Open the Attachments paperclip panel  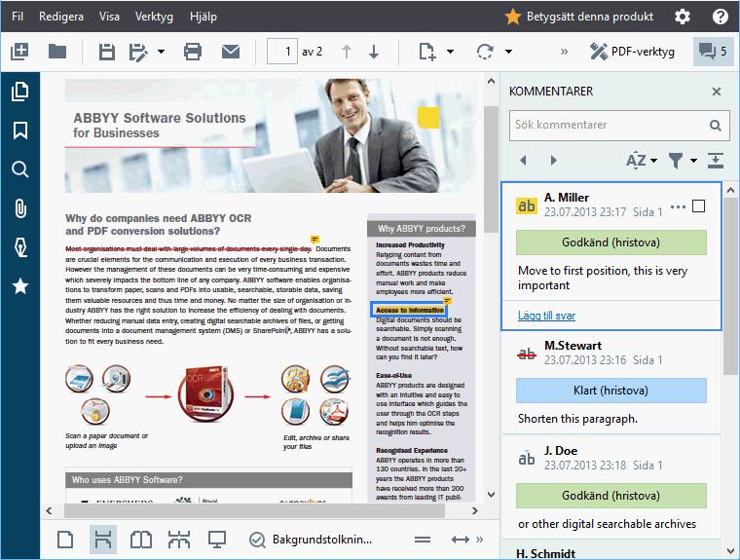(x=19, y=208)
